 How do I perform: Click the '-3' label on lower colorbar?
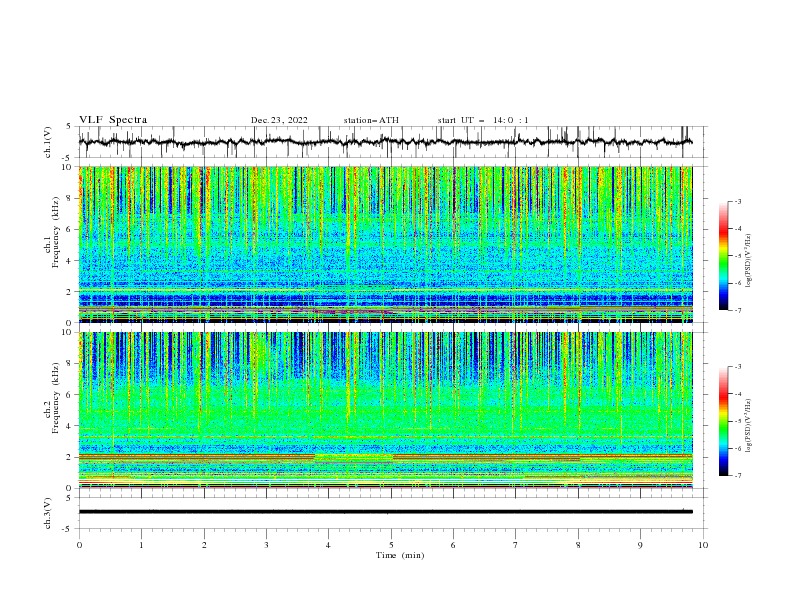737,367
